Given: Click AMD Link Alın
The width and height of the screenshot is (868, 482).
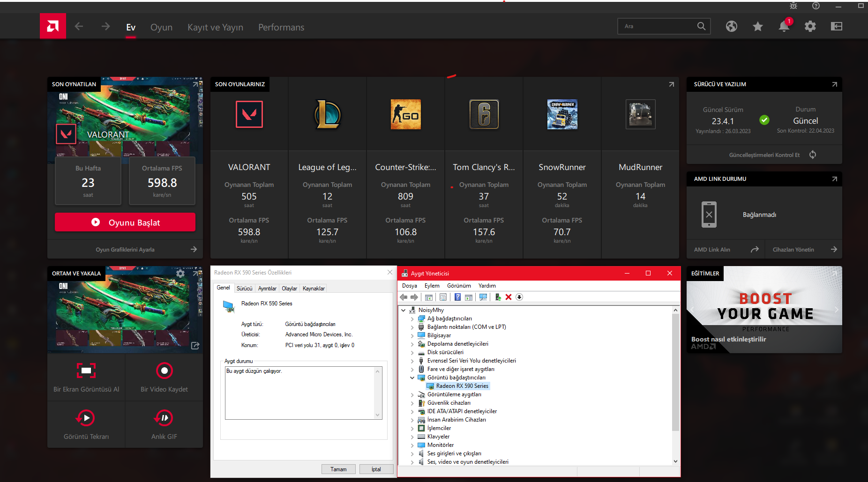Looking at the screenshot, I should [x=726, y=250].
